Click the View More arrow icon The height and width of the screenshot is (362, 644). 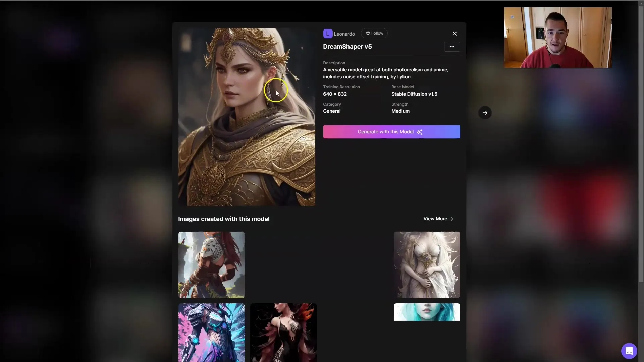(x=452, y=218)
